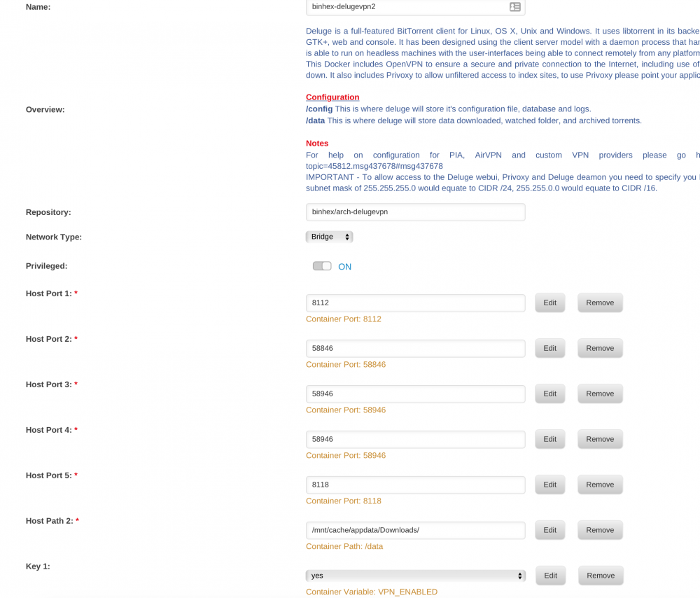Click Host Port 2 field 58846
Screen dimensions: 700x598
click(x=416, y=348)
